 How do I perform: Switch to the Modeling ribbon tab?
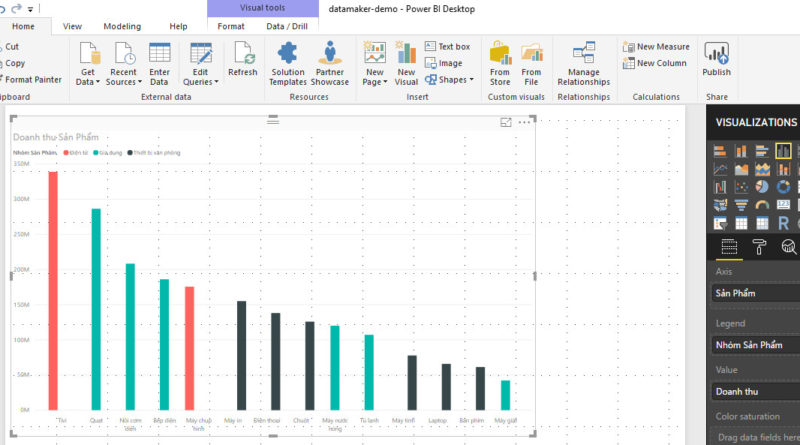(x=122, y=26)
